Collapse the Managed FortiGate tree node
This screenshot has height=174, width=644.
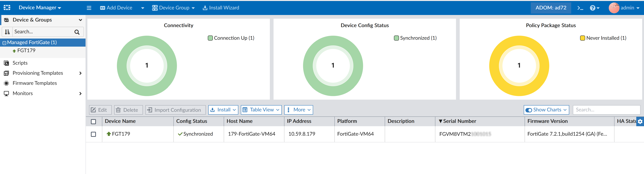pos(4,43)
